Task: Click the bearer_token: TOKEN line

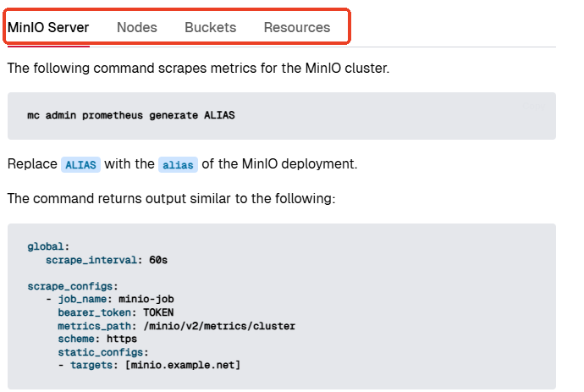Action: (116, 312)
